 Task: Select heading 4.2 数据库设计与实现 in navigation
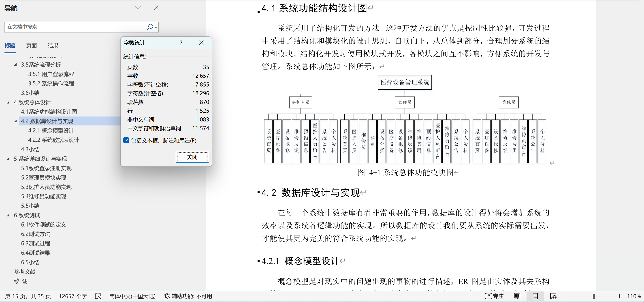[47, 121]
